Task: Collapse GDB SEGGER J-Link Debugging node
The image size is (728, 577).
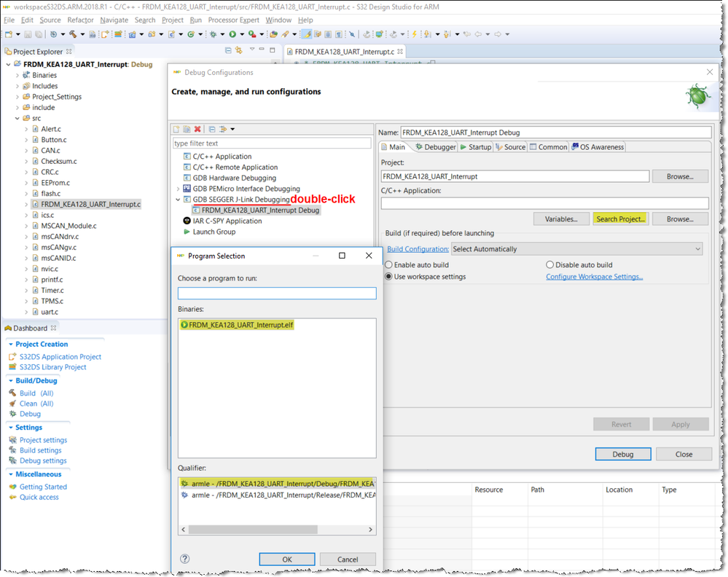Action: [x=178, y=200]
